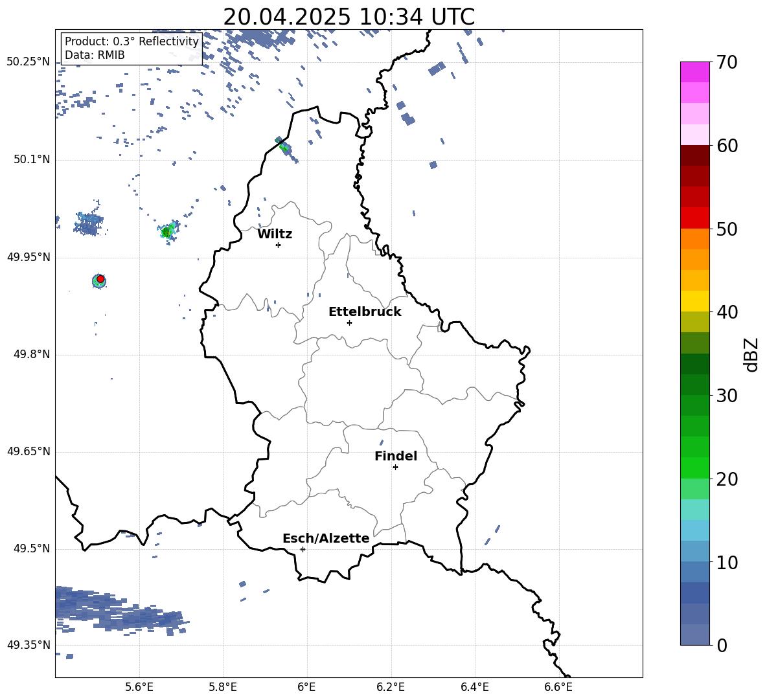767x700 pixels.
Task: Click the 50 tick on colorbar
Action: tap(727, 229)
